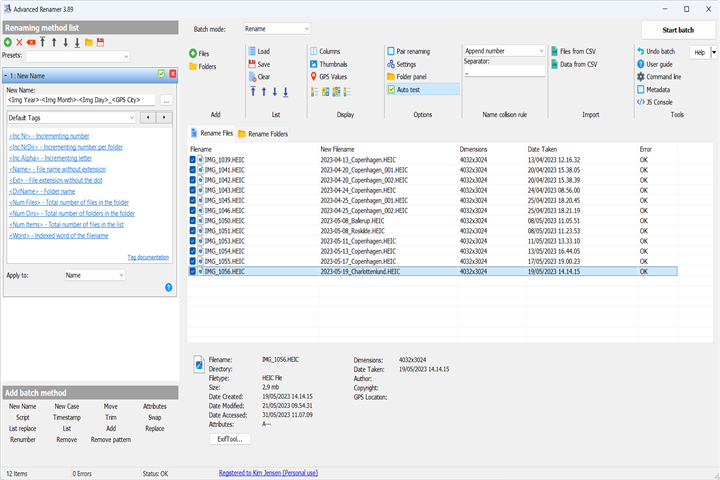Click first display mode icon under GPS Values
This screenshot has height=480, width=720.
point(315,92)
